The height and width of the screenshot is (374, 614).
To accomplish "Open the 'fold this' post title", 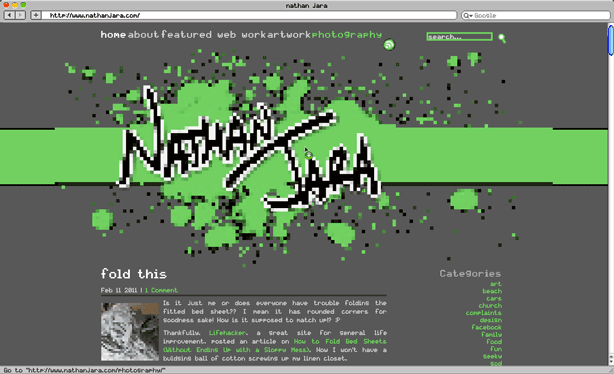I will (x=134, y=274).
